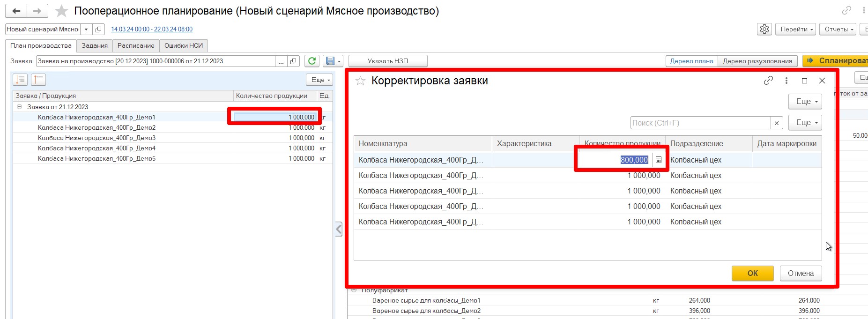Open the settings gear icon
The height and width of the screenshot is (319, 868).
tap(764, 29)
